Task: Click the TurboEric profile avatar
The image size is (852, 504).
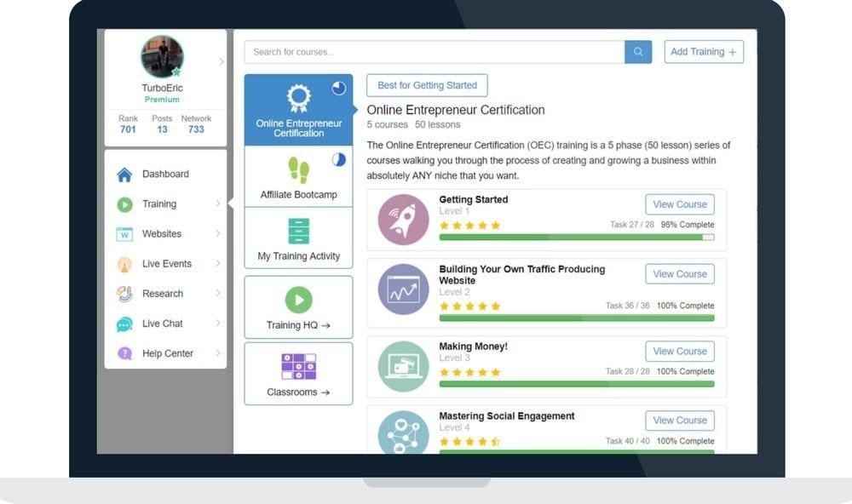Action: [162, 56]
